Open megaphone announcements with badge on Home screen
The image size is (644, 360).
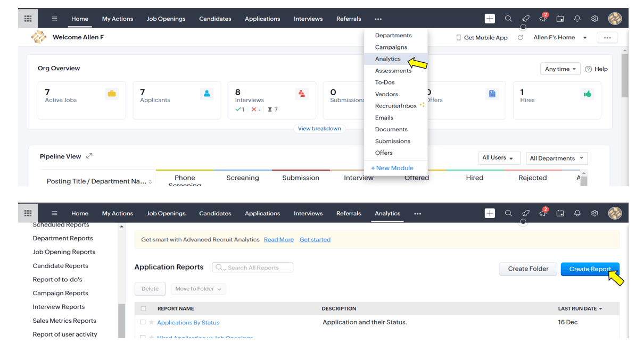(x=543, y=18)
